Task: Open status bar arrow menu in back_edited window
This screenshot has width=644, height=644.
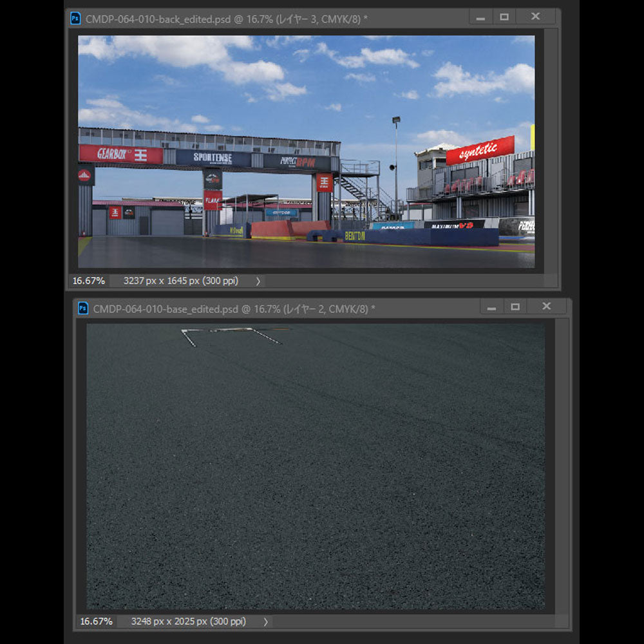Action: (x=258, y=281)
